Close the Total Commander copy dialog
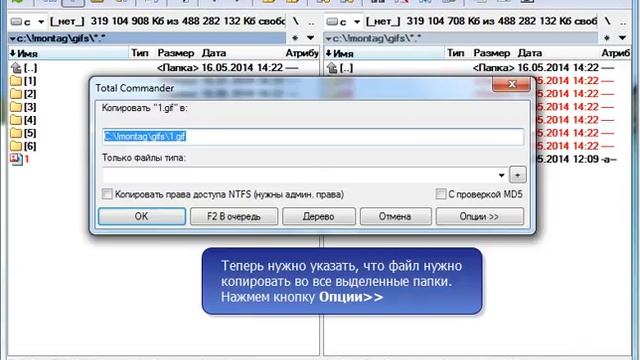 (511, 84)
